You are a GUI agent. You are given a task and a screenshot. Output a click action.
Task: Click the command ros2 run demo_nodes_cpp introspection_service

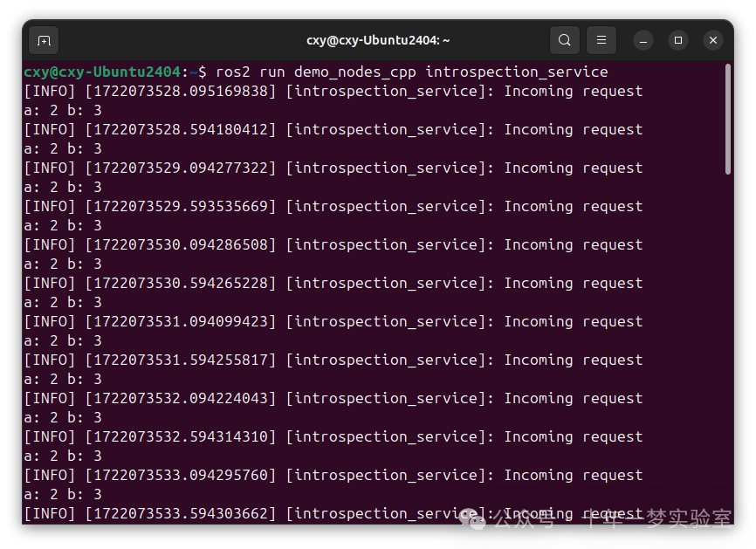[412, 72]
